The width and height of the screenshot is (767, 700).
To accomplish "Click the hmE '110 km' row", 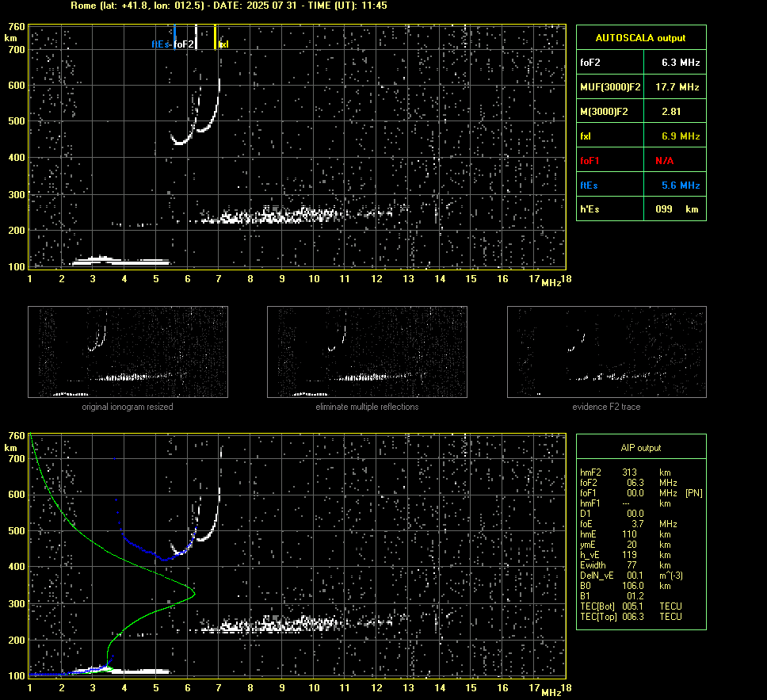I will 625,534.
